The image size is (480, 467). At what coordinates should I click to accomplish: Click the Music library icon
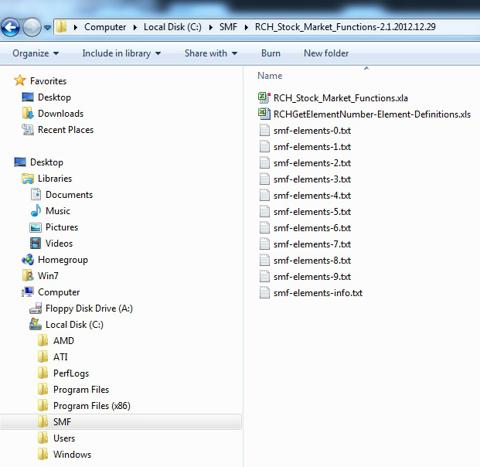[x=35, y=211]
